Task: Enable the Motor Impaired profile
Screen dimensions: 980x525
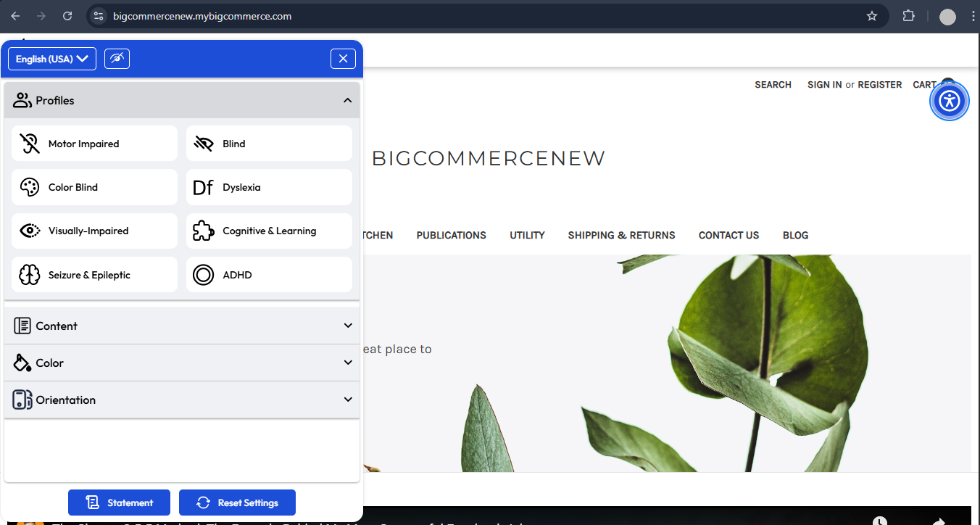Action: [x=94, y=143]
